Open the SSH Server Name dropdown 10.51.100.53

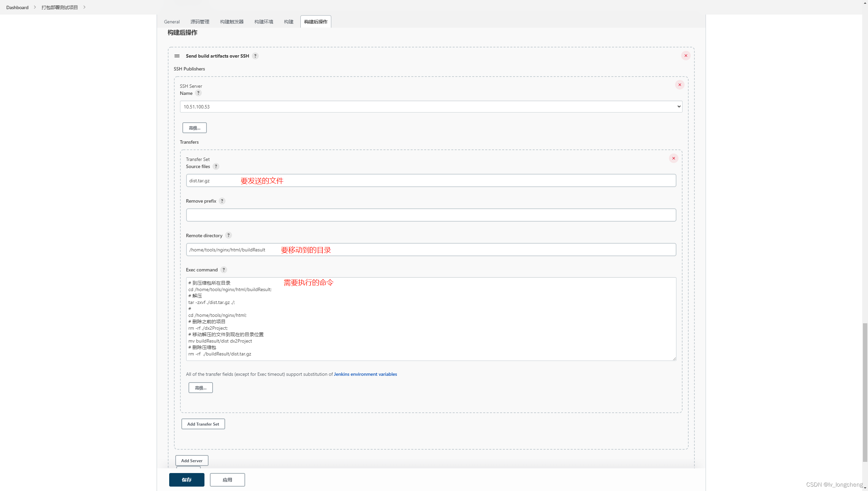(431, 106)
